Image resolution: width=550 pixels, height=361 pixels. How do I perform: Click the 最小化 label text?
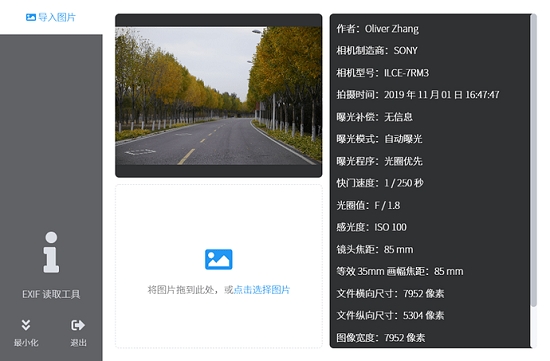(26, 343)
